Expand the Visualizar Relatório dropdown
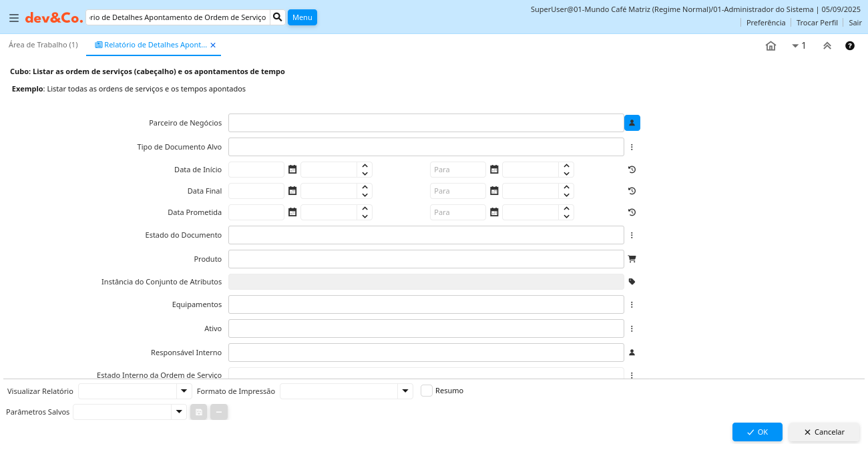Image resolution: width=868 pixels, height=450 pixels. [x=184, y=391]
